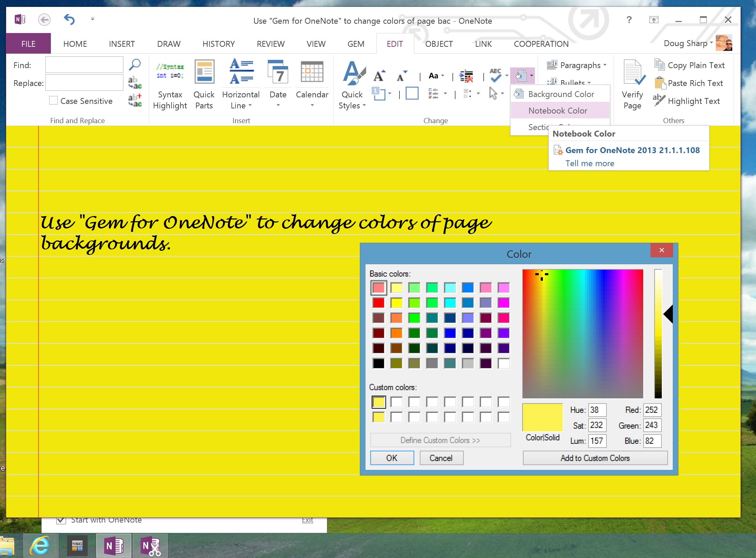Screen dimensions: 756x558
Task: Click the Back navigation arrow icon
Action: point(44,20)
